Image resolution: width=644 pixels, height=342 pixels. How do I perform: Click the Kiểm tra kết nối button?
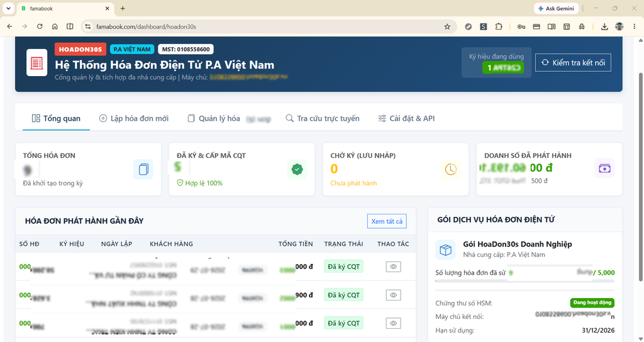point(573,62)
